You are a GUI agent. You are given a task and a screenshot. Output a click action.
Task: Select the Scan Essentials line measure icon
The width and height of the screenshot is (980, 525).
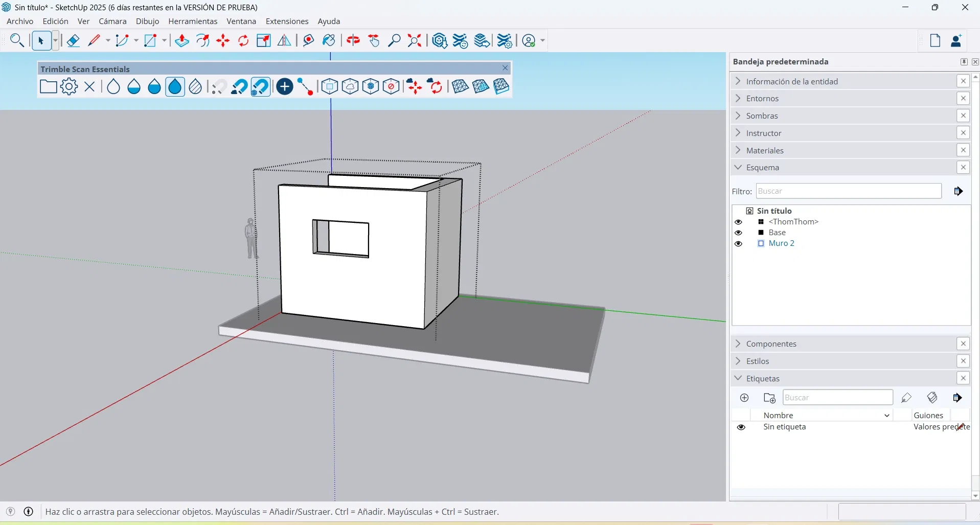coord(305,87)
